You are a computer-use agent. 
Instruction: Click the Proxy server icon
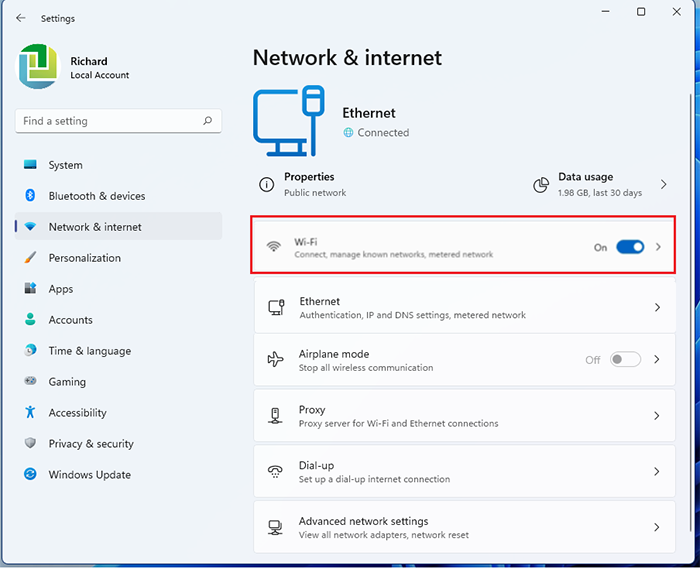(275, 416)
